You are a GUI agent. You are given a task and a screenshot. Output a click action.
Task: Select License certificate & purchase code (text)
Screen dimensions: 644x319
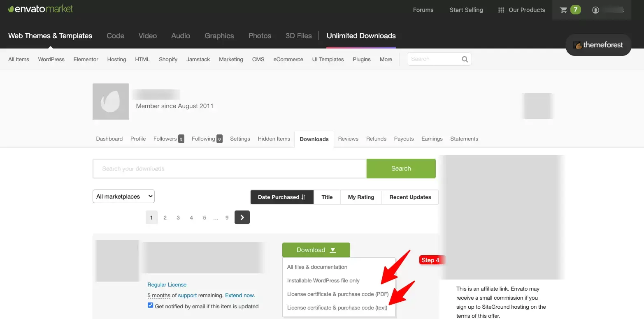337,307
